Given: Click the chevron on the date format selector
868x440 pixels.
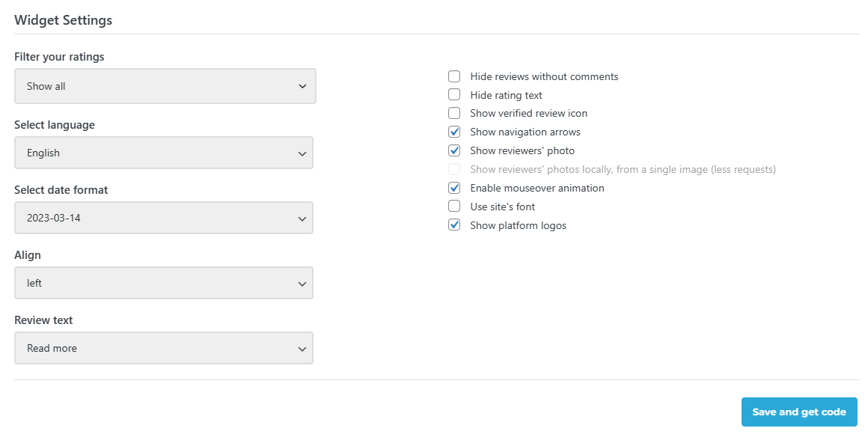Looking at the screenshot, I should point(302,218).
